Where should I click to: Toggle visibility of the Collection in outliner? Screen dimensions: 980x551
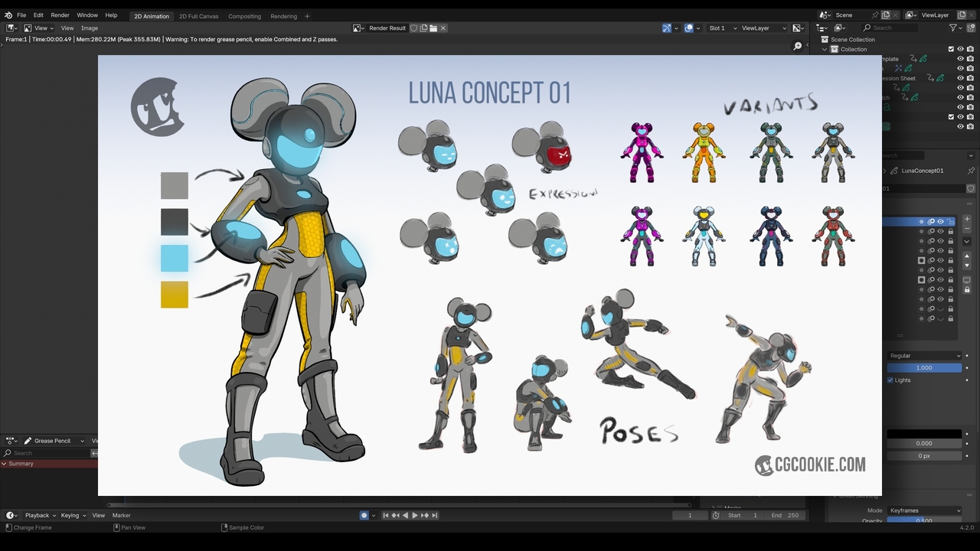pos(960,49)
